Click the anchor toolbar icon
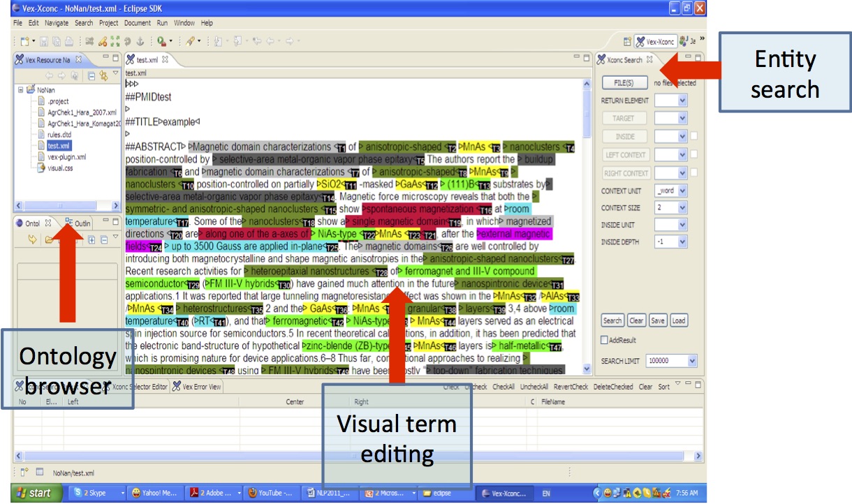 [x=139, y=42]
